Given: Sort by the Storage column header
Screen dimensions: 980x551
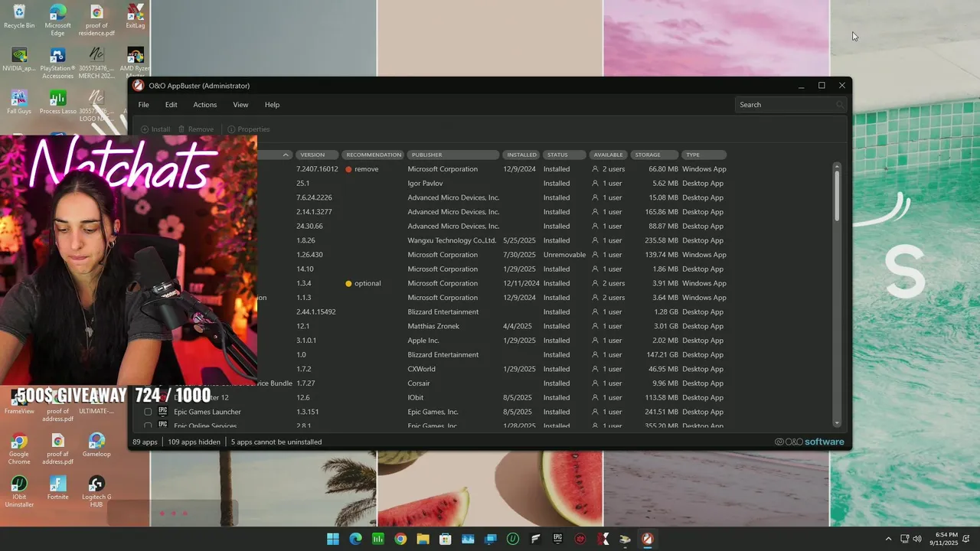Looking at the screenshot, I should [655, 155].
